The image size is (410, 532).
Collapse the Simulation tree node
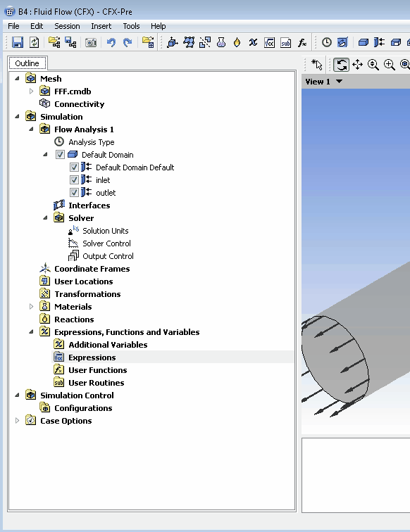tap(17, 117)
